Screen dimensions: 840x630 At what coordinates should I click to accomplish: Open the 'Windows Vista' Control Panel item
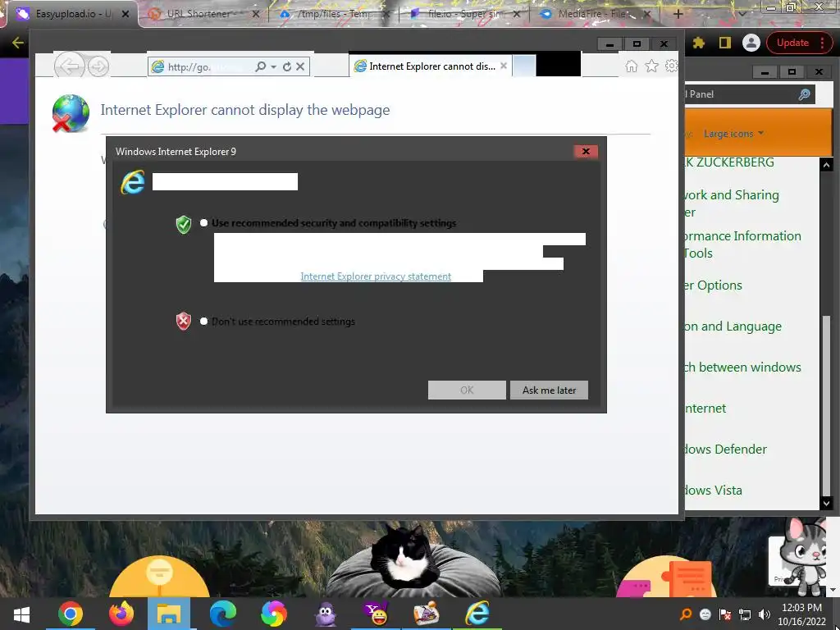(714, 491)
